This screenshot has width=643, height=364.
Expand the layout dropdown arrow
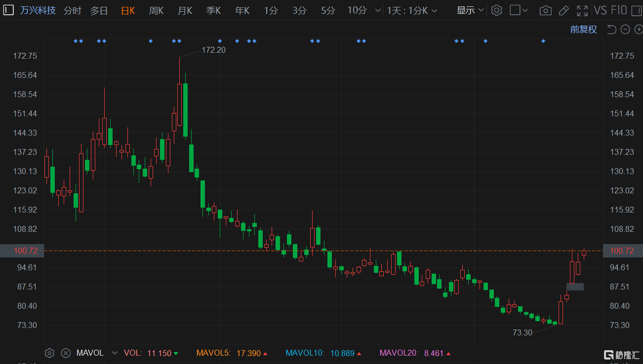(x=525, y=10)
